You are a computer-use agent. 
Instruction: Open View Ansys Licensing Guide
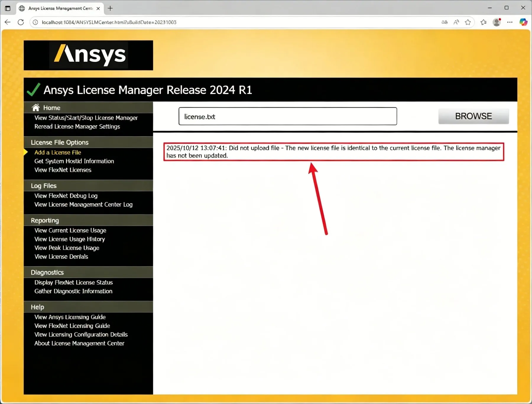tap(70, 317)
